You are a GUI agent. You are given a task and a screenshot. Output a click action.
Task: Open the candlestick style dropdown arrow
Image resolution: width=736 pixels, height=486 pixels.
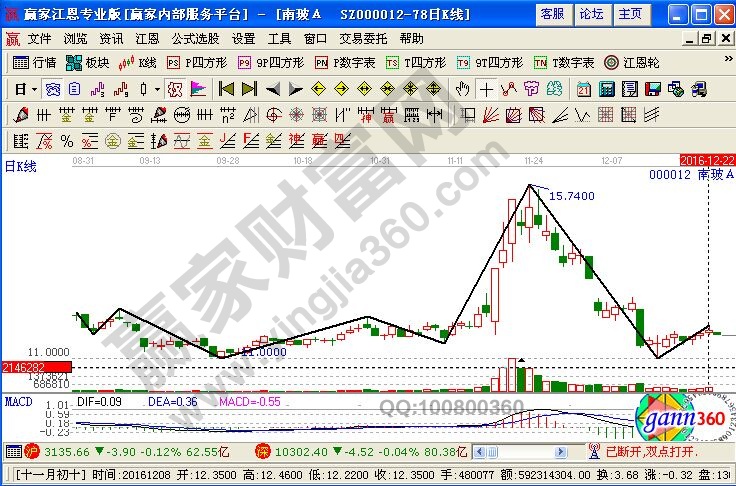coord(158,88)
